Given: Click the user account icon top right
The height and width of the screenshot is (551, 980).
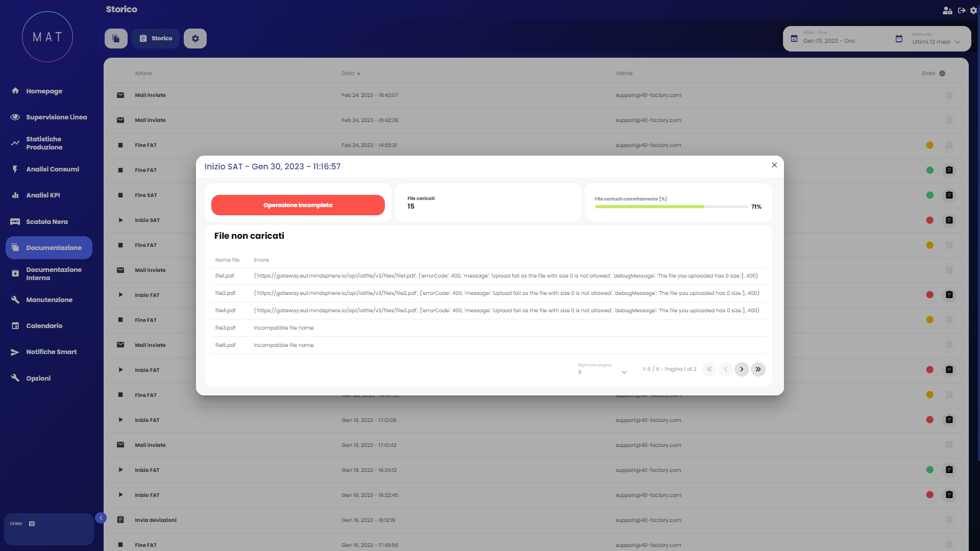Looking at the screenshot, I should point(947,10).
